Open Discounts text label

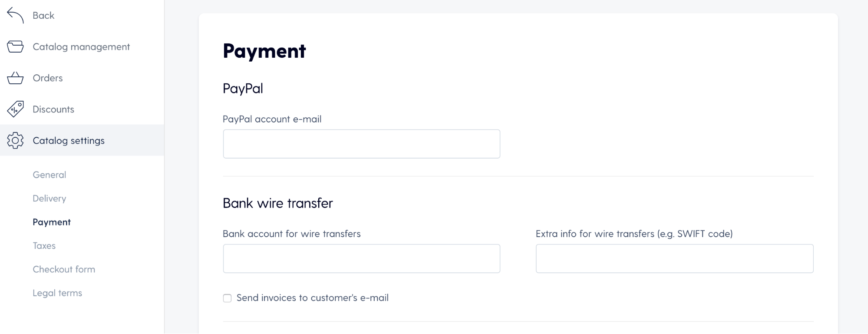click(x=53, y=109)
